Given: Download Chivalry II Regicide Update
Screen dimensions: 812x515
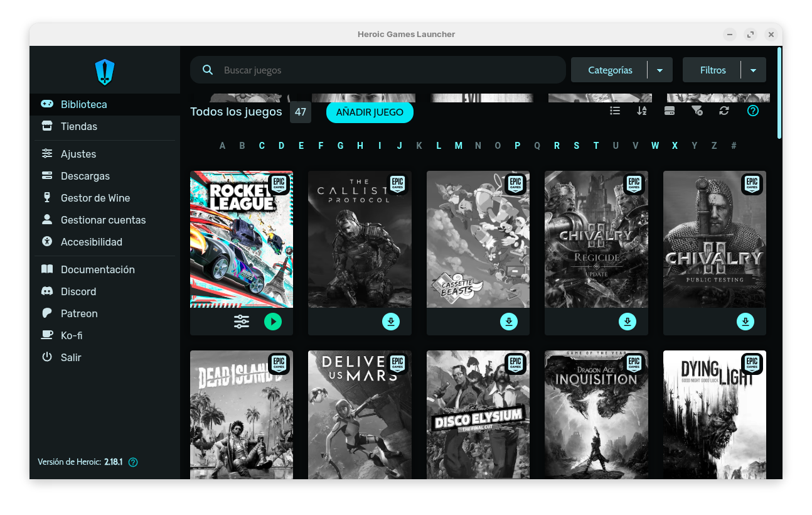Looking at the screenshot, I should point(628,322).
